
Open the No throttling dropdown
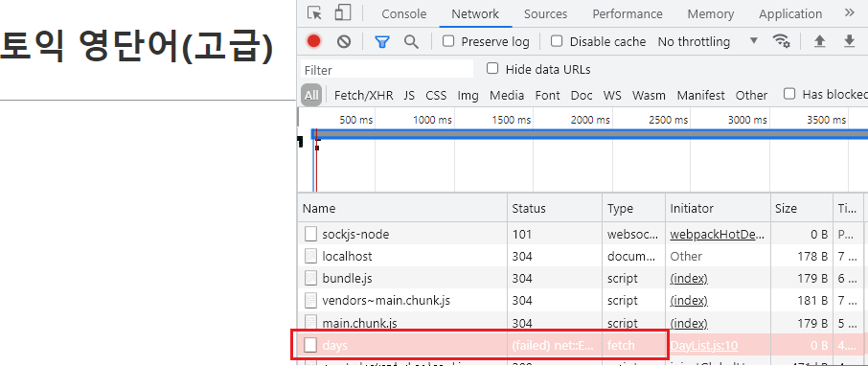pyautogui.click(x=707, y=41)
